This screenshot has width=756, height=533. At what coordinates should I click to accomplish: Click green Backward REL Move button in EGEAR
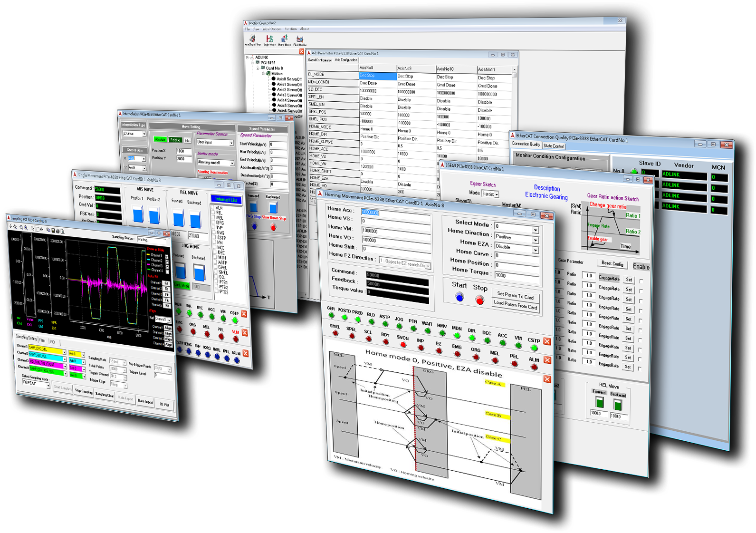click(x=618, y=405)
